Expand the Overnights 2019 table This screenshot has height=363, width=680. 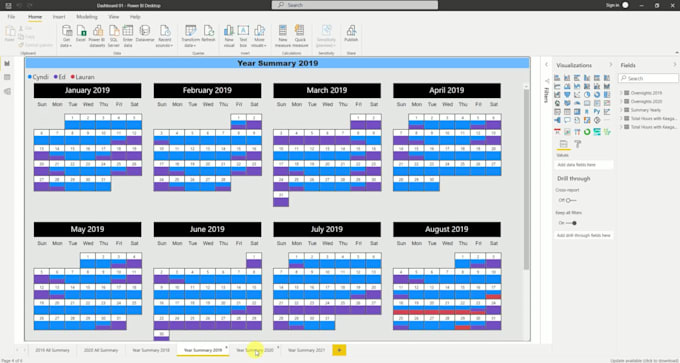click(621, 93)
